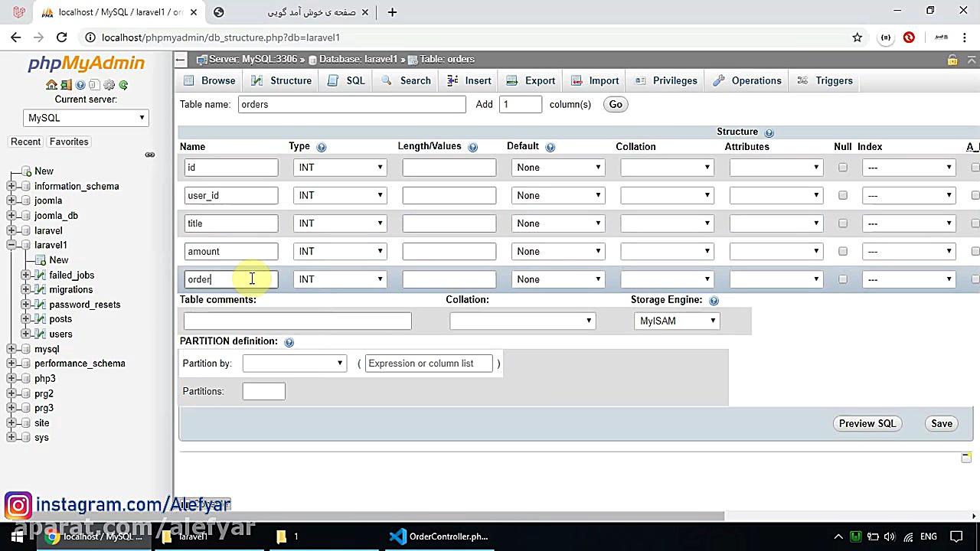The height and width of the screenshot is (551, 980).
Task: Open the Browse tab
Action: [210, 80]
